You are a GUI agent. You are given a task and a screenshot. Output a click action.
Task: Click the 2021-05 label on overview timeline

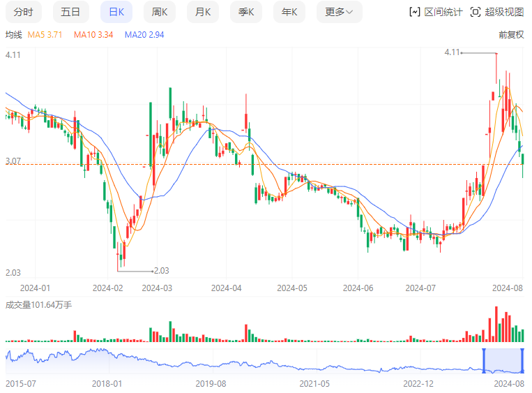pyautogui.click(x=314, y=384)
